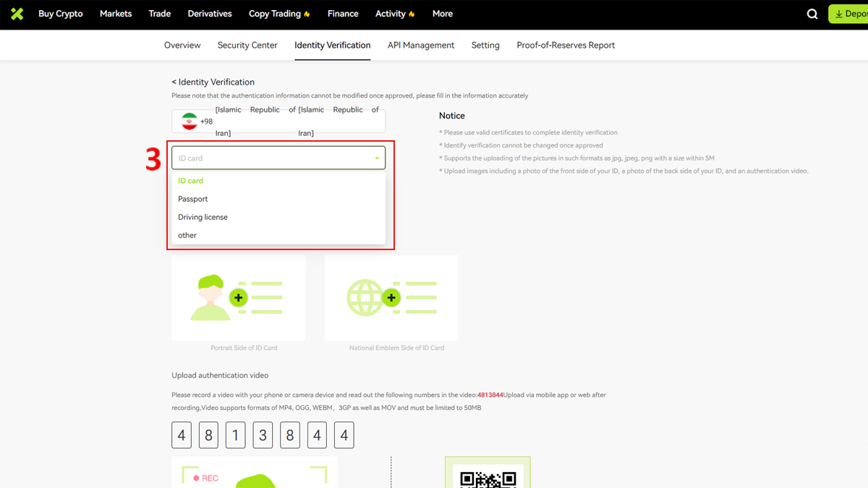Go back via '< Identity Verification' link
This screenshot has width=868, height=488.
[213, 82]
